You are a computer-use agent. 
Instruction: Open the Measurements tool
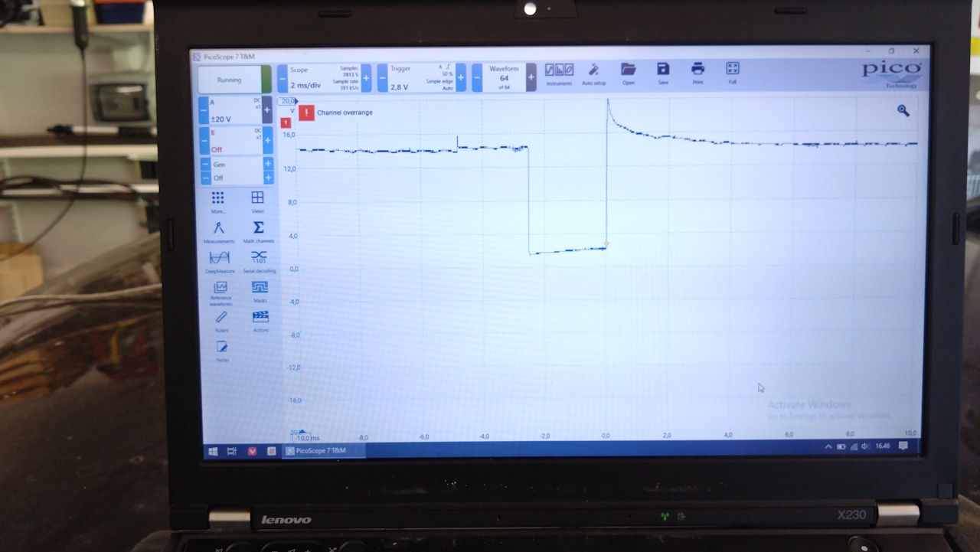[219, 230]
